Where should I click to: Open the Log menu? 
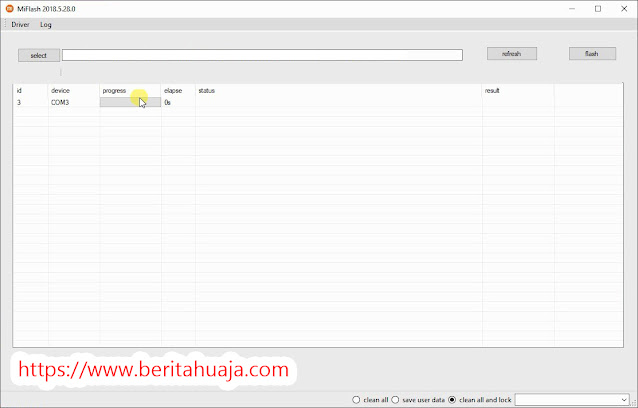46,24
